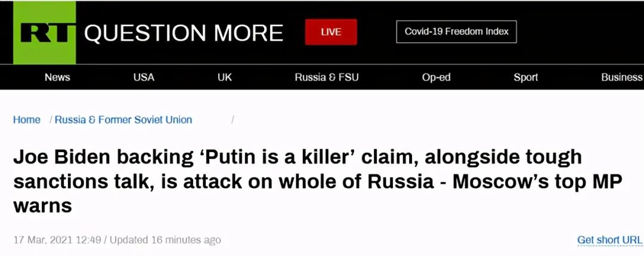Open Russia & Former Soviet Union breadcrumb
The image size is (644, 256).
pos(123,120)
